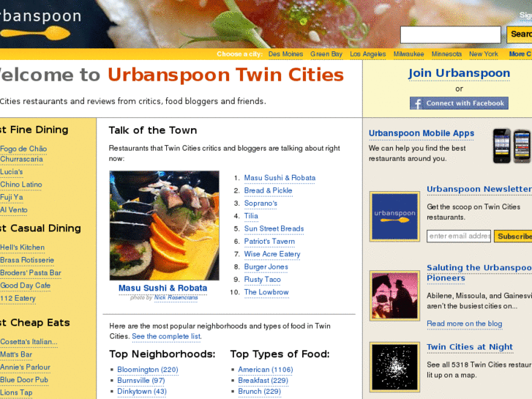The image size is (532, 399).
Task: Open the Lions Tap link
Action: click(x=16, y=392)
